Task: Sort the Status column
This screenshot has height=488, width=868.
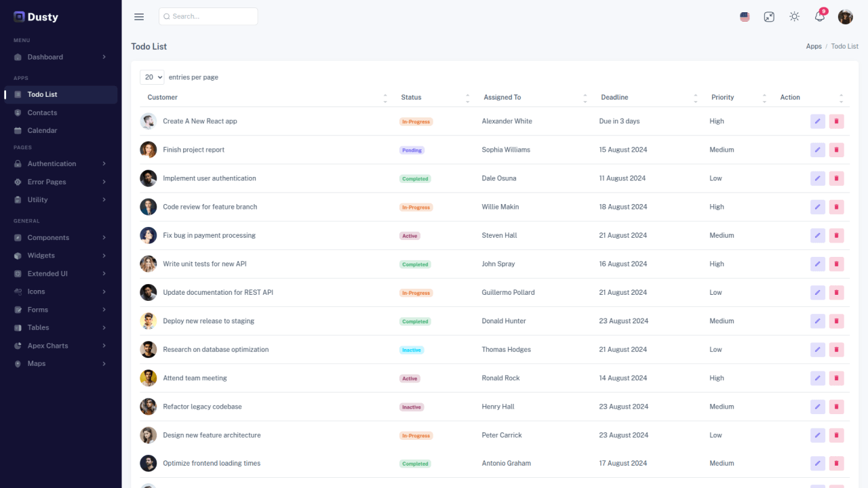Action: [467, 97]
